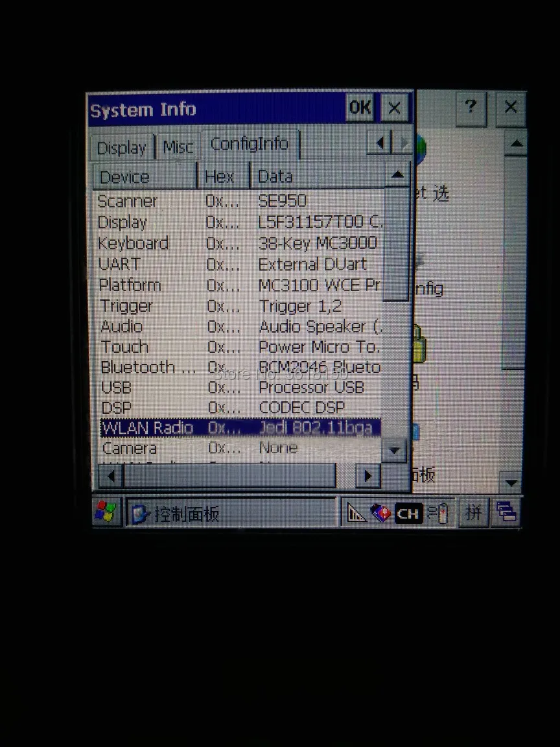
Task: Open the Windows Start flag menu
Action: tap(106, 512)
